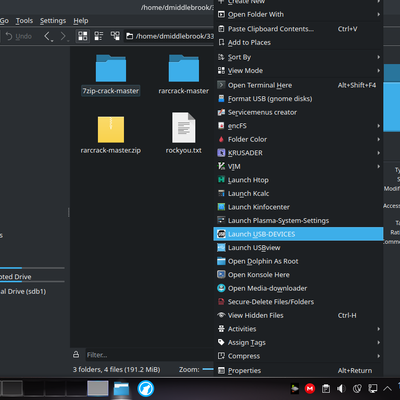Click the red MEGA tray icon
This screenshot has width=400, height=400.
[310, 389]
